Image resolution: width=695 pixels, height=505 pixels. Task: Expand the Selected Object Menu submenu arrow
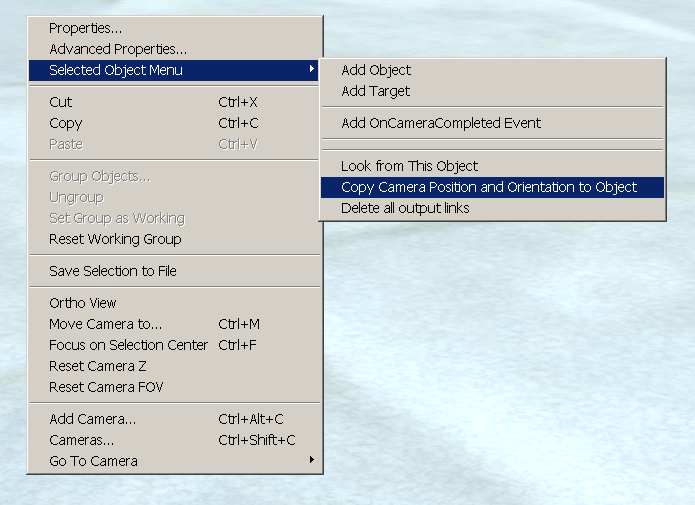pos(312,69)
